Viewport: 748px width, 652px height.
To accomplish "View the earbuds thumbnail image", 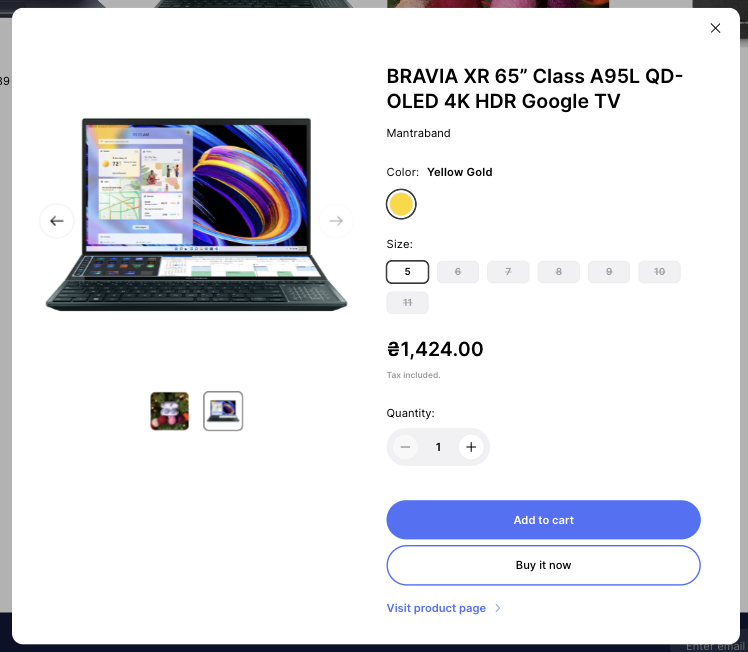I will click(x=169, y=411).
